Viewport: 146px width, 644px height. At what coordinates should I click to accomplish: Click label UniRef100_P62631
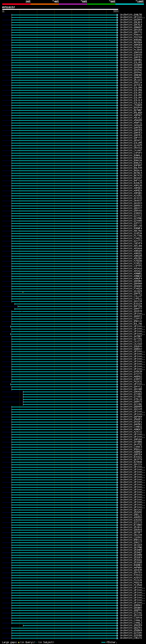coord(131,382)
